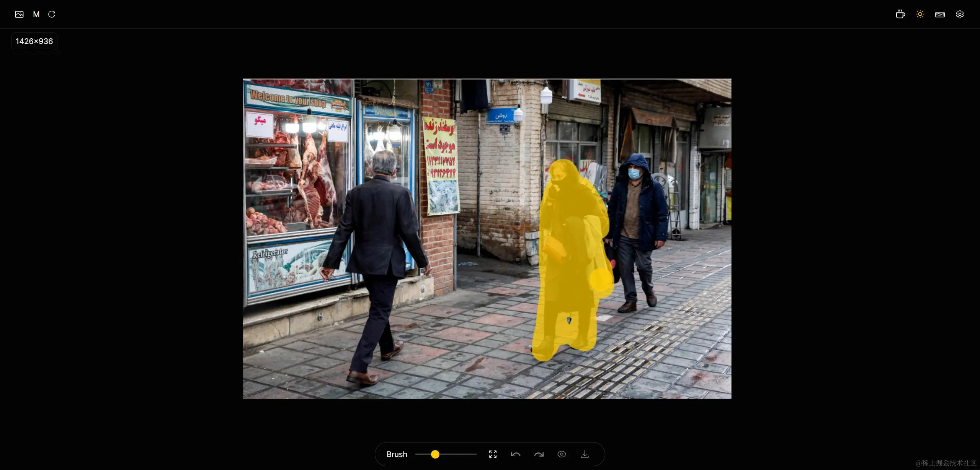Toggle the sun light-theme switch
Image resolution: width=980 pixels, height=470 pixels.
(920, 14)
